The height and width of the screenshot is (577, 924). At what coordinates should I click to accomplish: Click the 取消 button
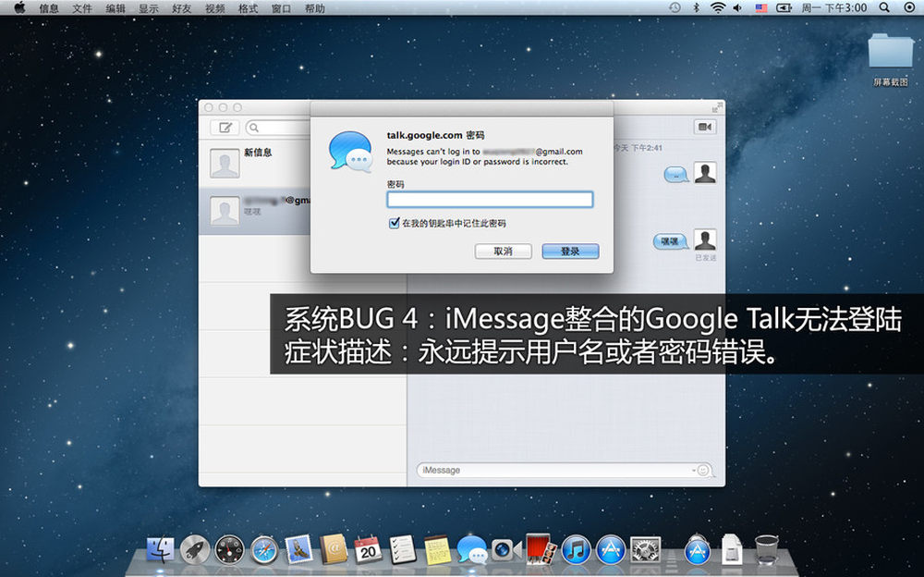click(x=504, y=252)
